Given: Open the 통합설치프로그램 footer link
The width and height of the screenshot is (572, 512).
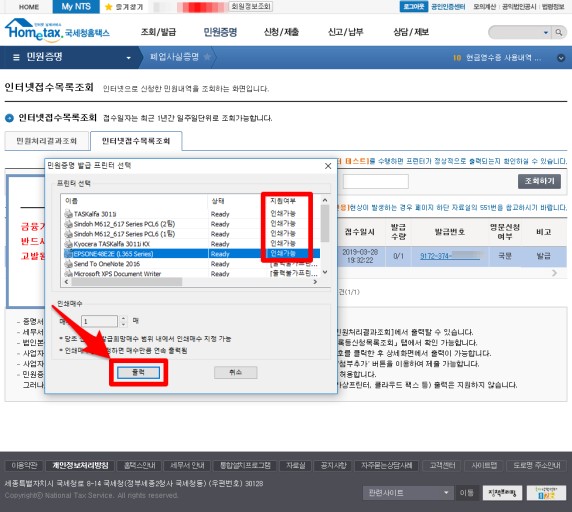Looking at the screenshot, I should tap(245, 465).
